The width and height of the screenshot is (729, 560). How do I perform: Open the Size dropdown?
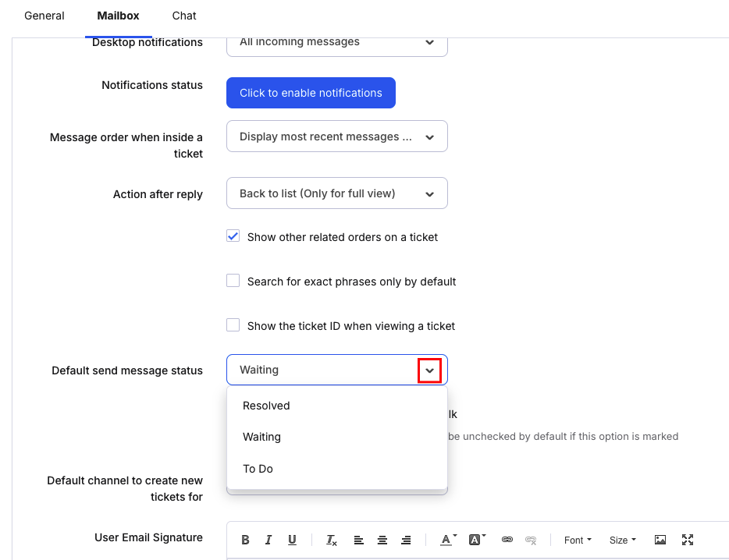coord(623,540)
